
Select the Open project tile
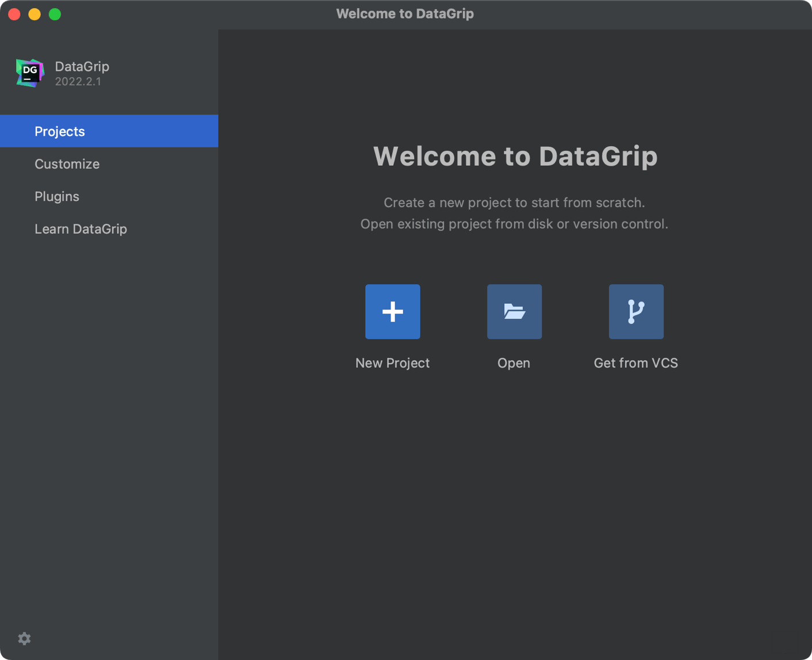pyautogui.click(x=514, y=311)
